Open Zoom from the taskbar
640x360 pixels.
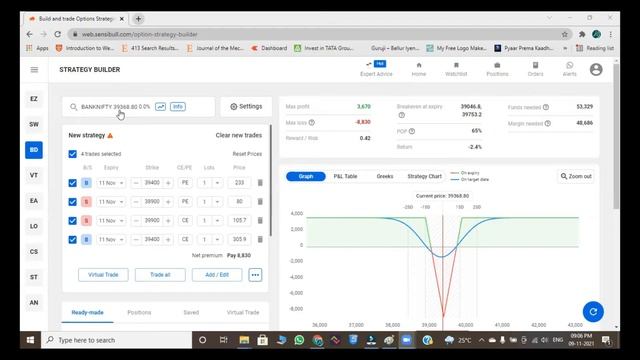407,340
